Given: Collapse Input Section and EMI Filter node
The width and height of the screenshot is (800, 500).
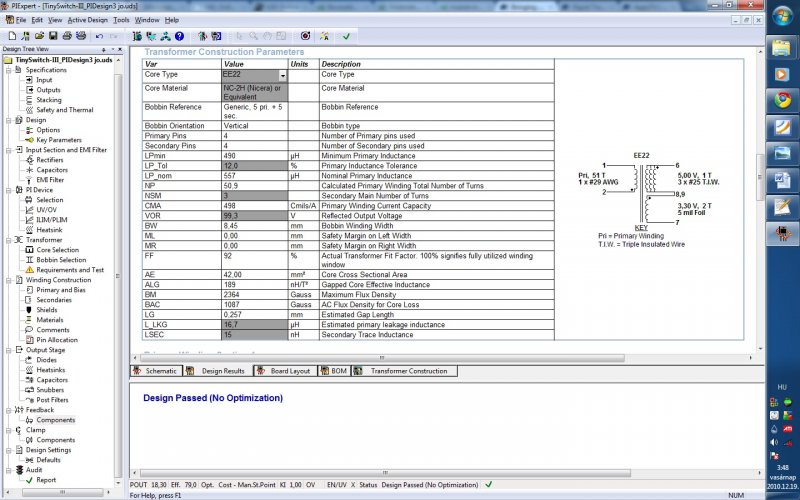Looking at the screenshot, I should 9,150.
